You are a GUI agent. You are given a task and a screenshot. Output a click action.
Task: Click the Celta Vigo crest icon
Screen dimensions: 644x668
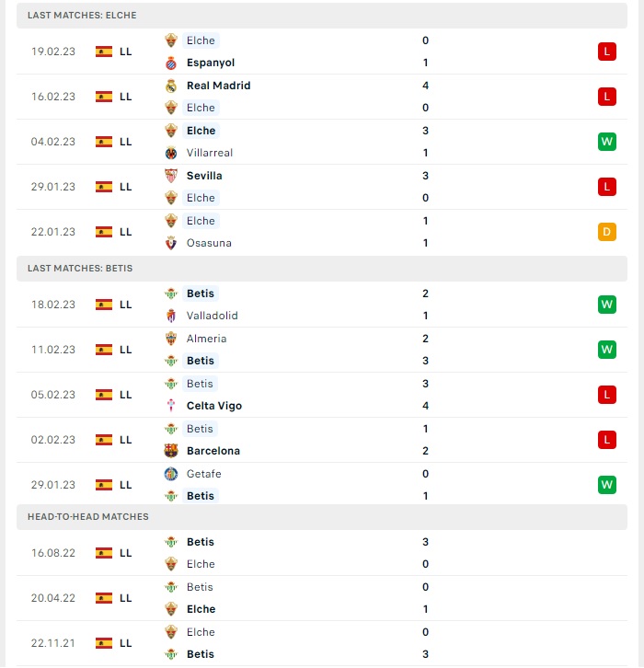(171, 406)
